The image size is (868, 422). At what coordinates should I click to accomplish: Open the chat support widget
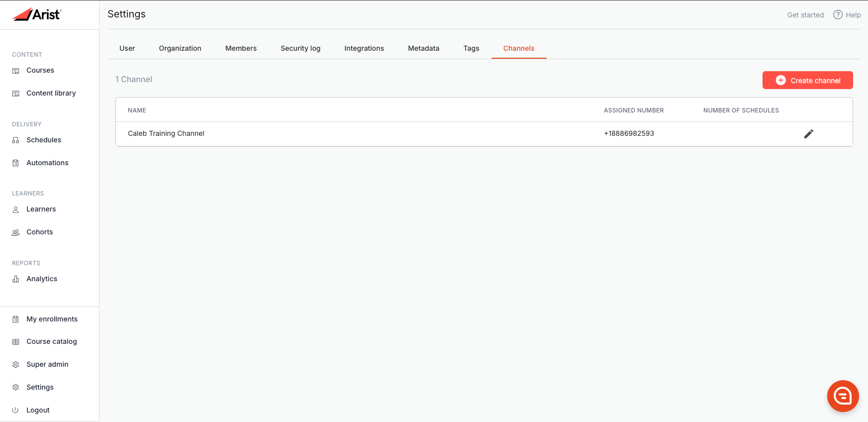(x=843, y=396)
